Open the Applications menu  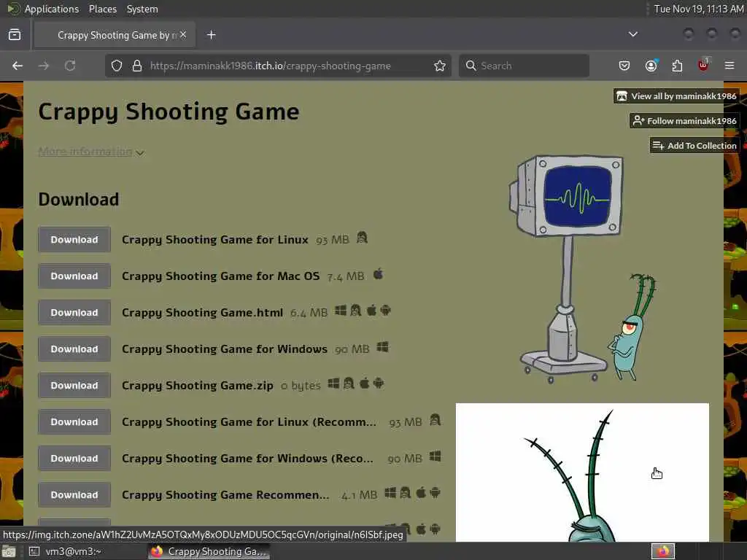pos(52,9)
